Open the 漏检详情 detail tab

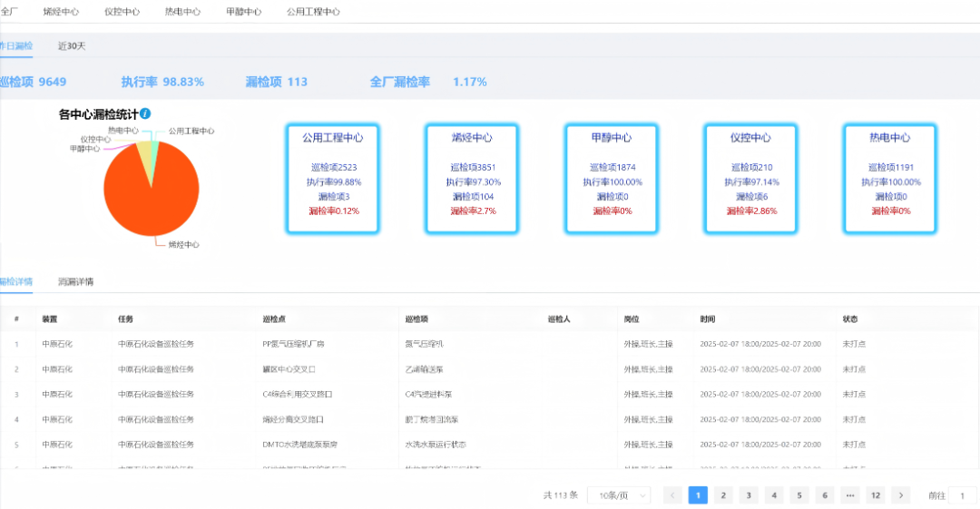[x=15, y=281]
